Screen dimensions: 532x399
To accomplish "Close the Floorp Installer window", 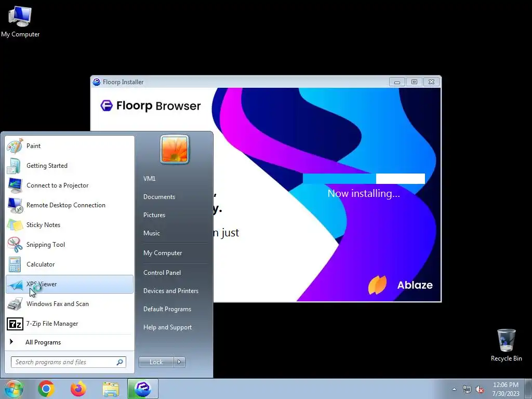I will pos(431,82).
